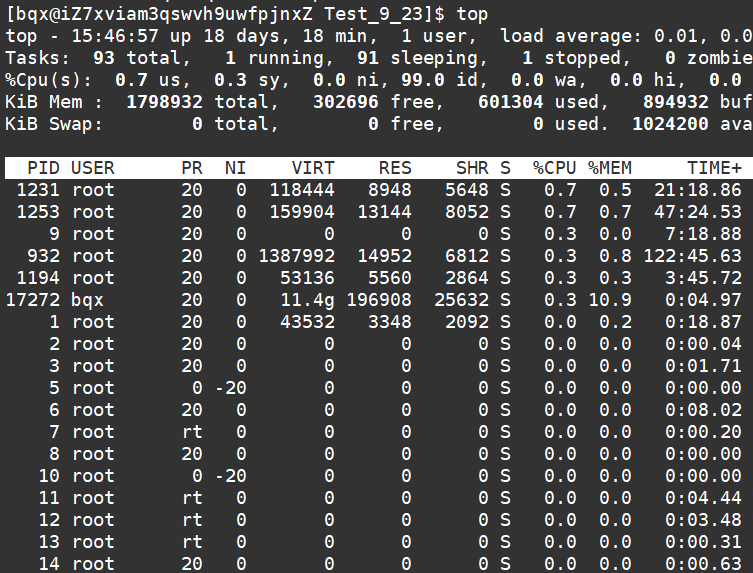The height and width of the screenshot is (573, 753).
Task: Click the 11.4g VIRT value
Action: [307, 300]
